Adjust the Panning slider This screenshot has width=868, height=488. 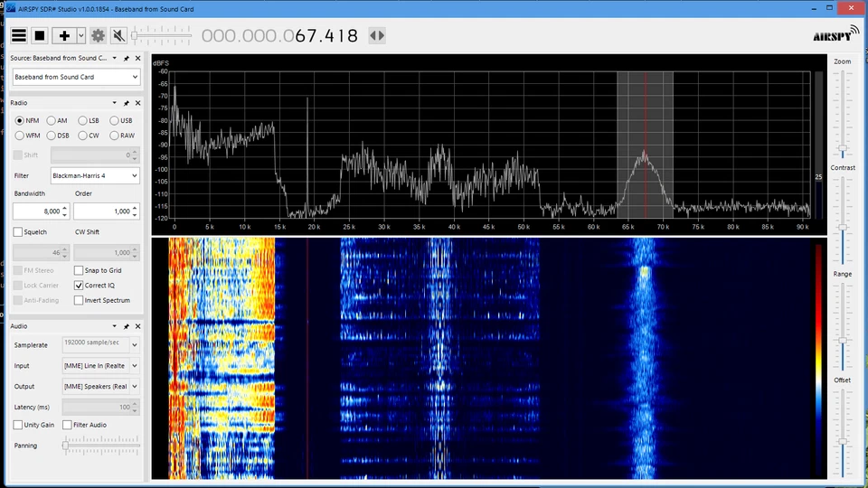101,446
